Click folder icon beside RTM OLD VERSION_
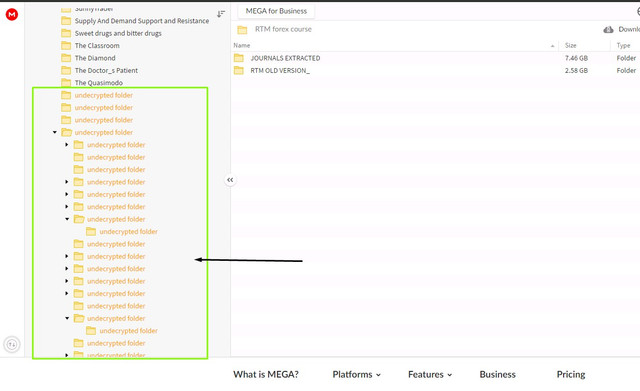This screenshot has width=640, height=391. click(239, 70)
